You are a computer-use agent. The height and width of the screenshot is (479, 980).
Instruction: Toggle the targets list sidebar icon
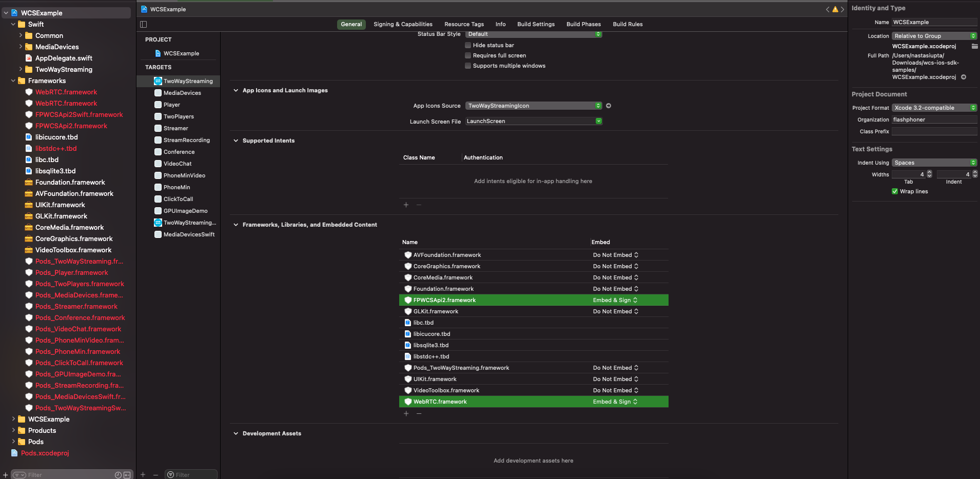(x=144, y=24)
